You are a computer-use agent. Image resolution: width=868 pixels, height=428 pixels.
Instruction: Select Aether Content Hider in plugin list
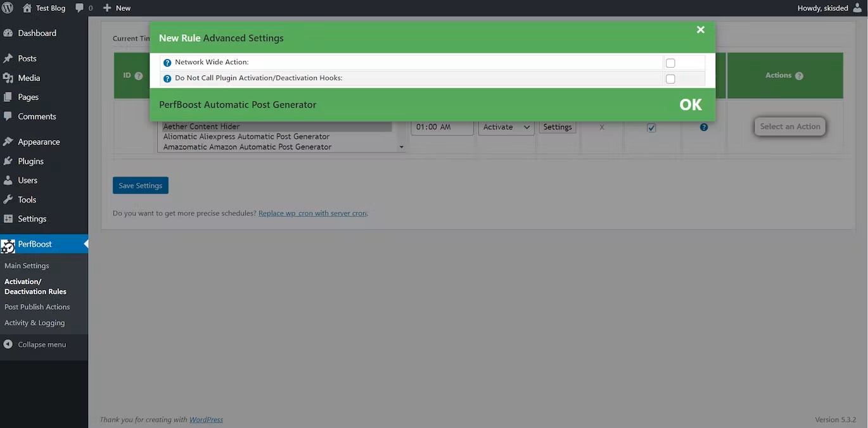coord(278,127)
